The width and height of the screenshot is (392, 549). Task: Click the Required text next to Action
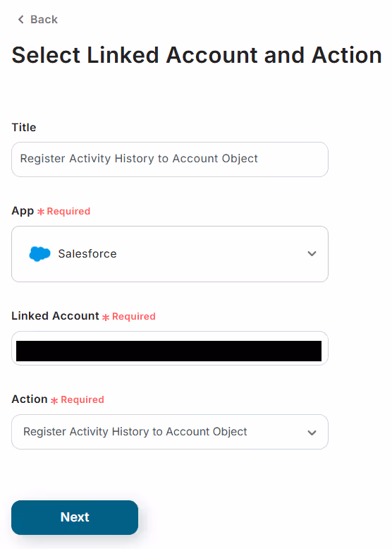click(x=82, y=399)
